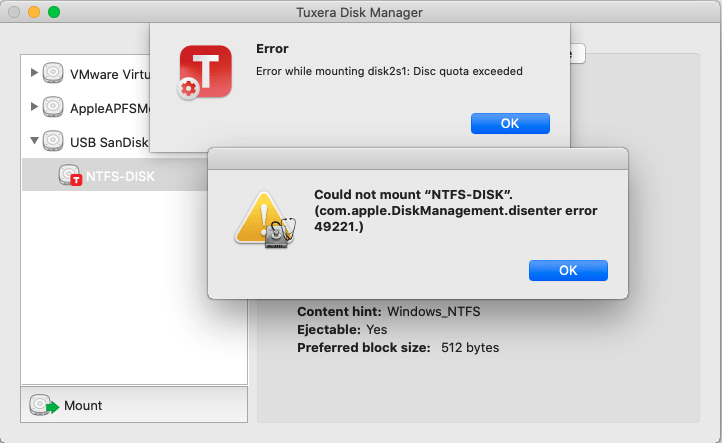Expand the AppleAPFSMedia disk entry
The width and height of the screenshot is (722, 443).
34,107
